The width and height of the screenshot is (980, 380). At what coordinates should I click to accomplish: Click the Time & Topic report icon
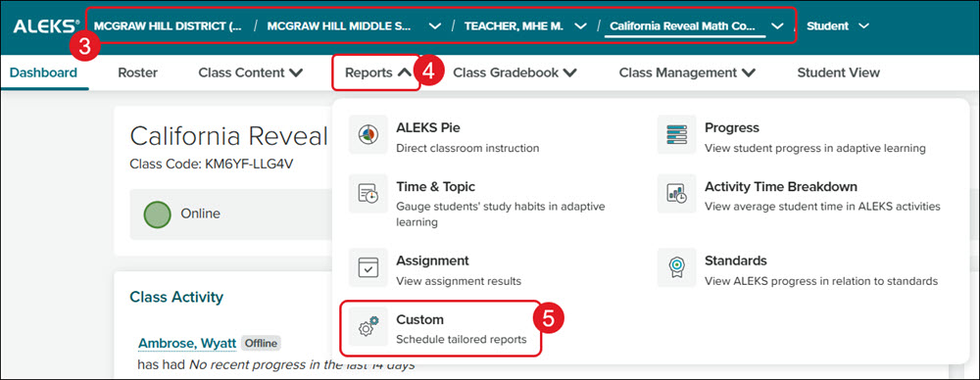point(368,194)
